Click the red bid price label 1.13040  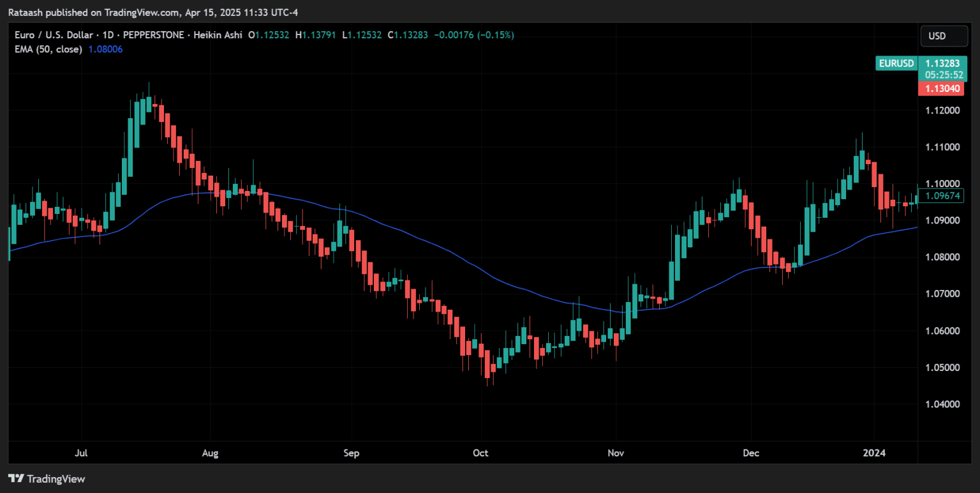click(x=942, y=88)
